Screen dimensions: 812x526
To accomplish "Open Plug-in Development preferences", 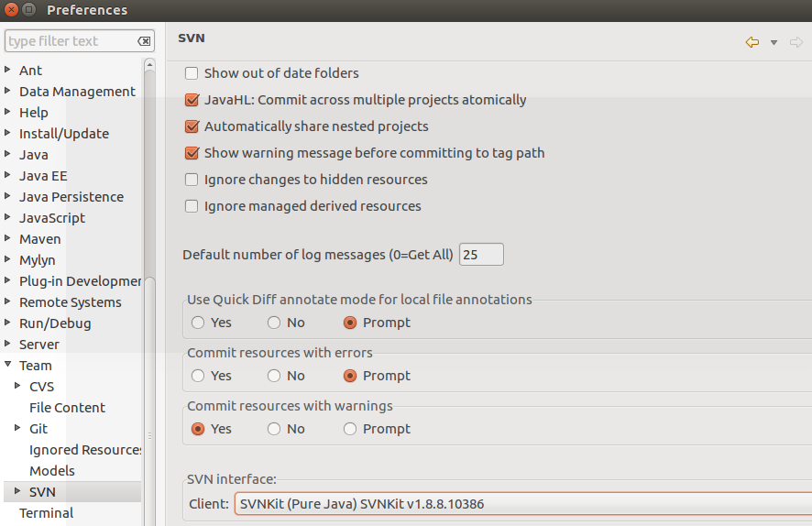I will click(81, 281).
